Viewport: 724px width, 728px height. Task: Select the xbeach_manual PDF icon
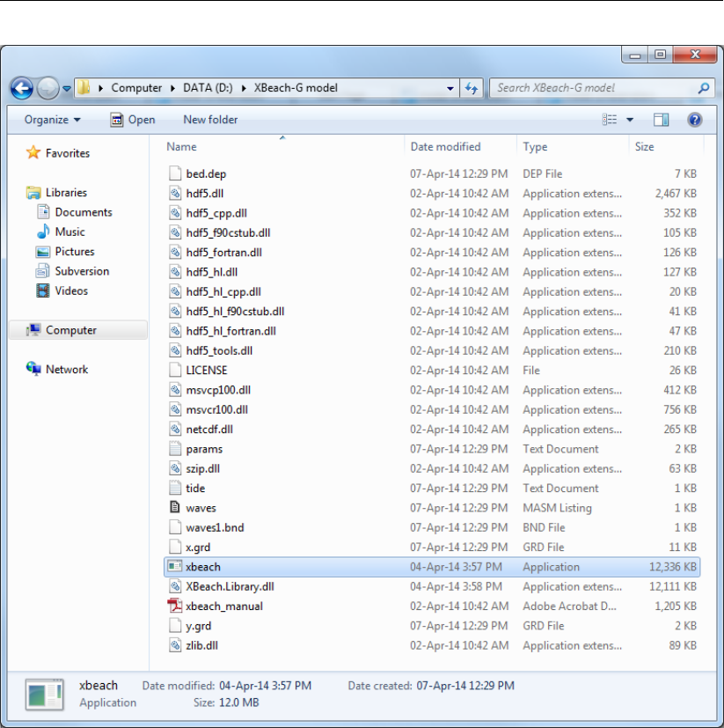coord(175,606)
